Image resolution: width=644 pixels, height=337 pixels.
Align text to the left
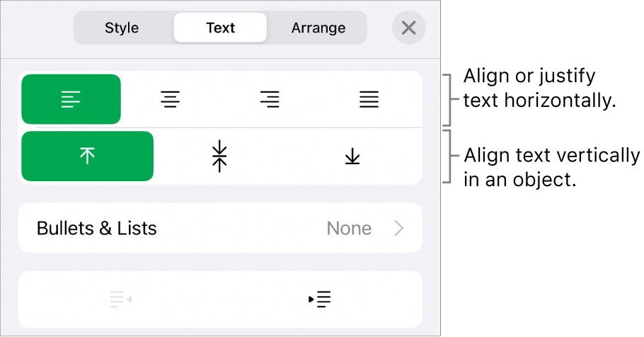[71, 100]
